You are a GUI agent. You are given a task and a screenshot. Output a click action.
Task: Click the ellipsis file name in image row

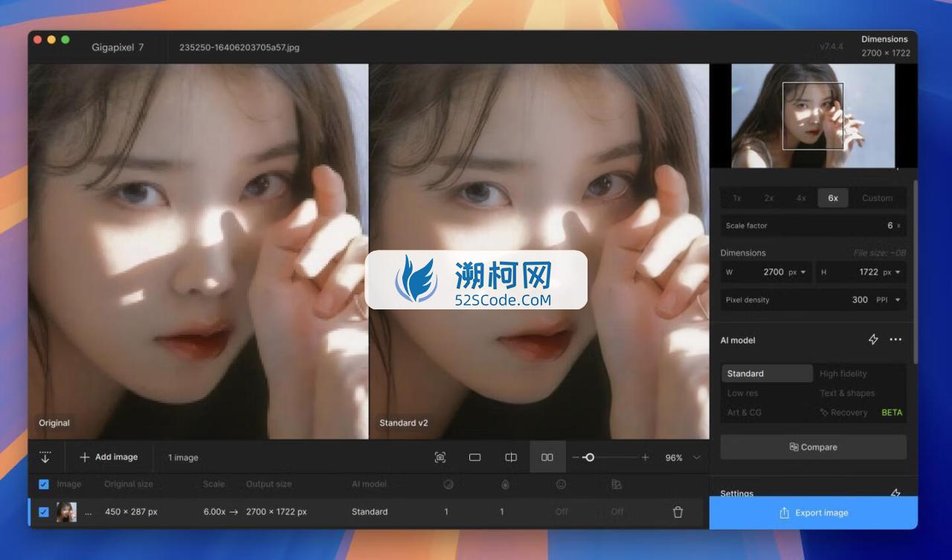tap(89, 512)
